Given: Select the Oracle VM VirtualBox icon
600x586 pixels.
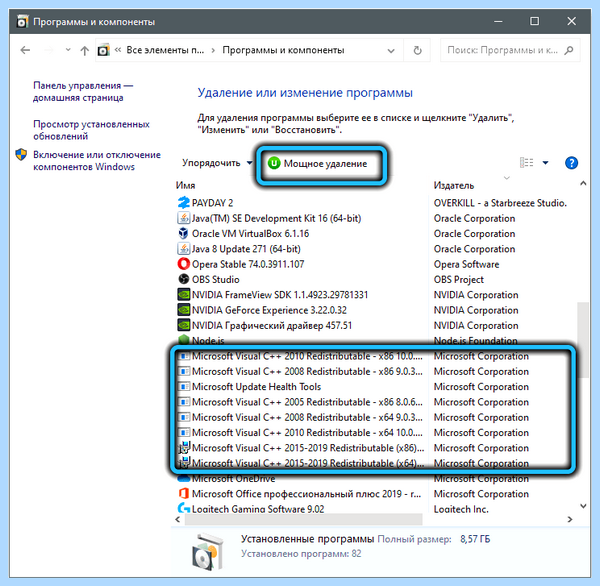Looking at the screenshot, I should coord(184,233).
